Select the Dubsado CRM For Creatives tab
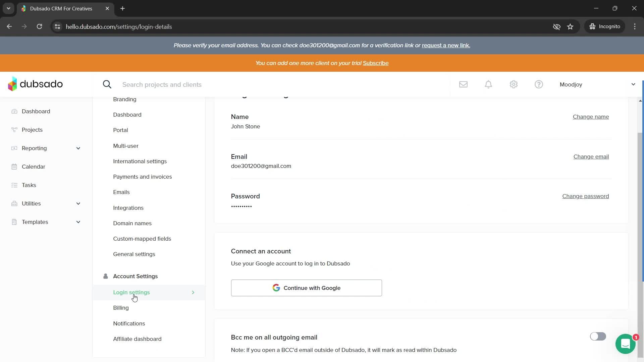 [65, 8]
